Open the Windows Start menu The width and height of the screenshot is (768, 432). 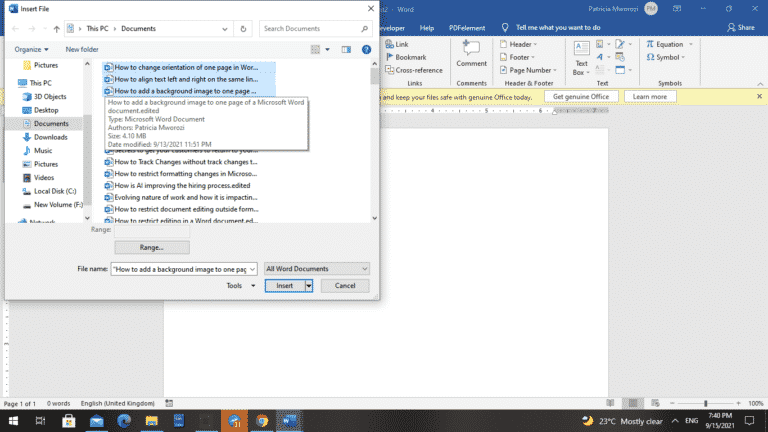pos(13,421)
